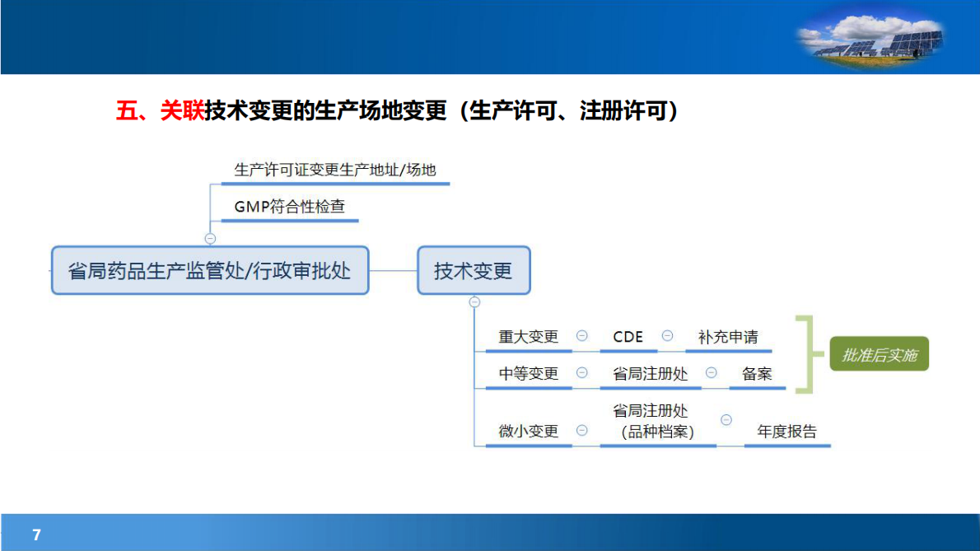980x551 pixels.
Task: Select the 年度报告 node
Action: coord(786,431)
